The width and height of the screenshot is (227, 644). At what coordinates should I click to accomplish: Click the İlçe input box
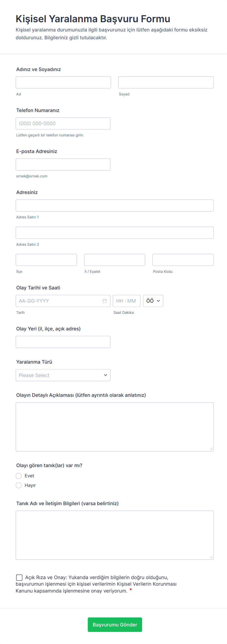coord(46,260)
